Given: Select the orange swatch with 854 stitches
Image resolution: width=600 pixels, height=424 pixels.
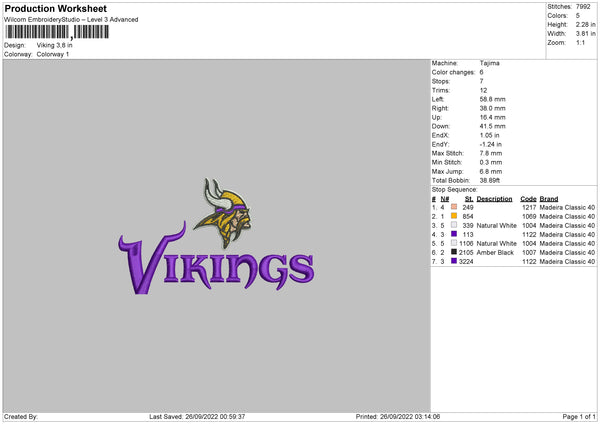Looking at the screenshot, I should pos(454,216).
